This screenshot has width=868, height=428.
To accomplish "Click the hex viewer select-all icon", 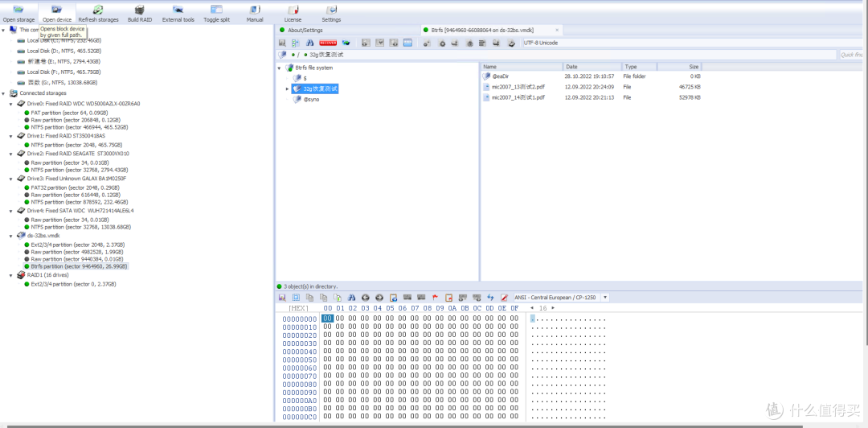I will pyautogui.click(x=296, y=298).
